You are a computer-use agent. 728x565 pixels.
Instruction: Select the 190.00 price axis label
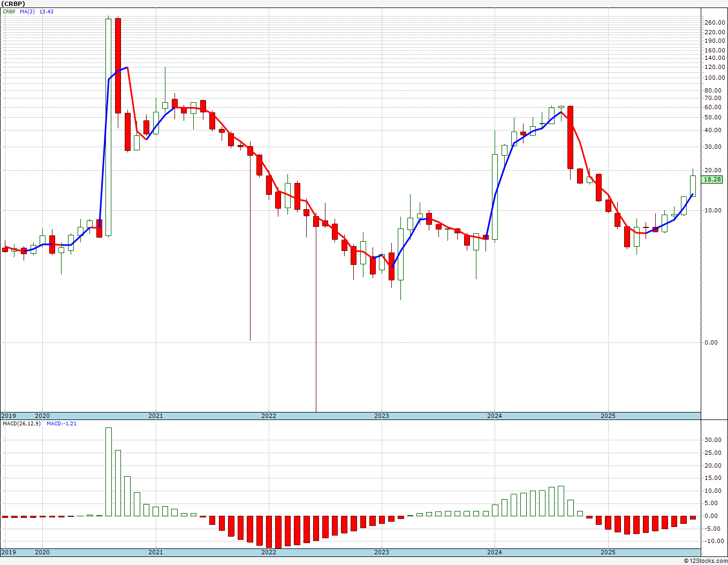coord(714,41)
